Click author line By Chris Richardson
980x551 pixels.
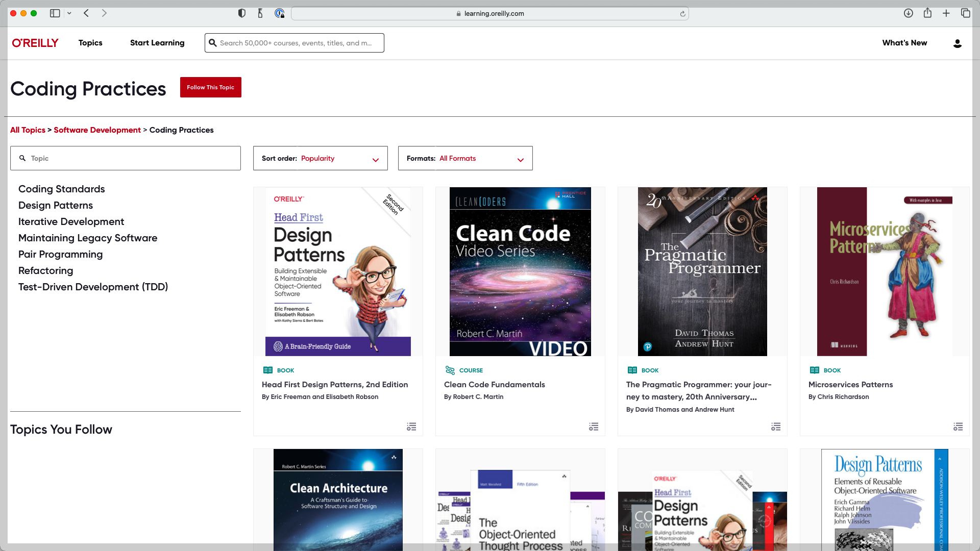839,397
